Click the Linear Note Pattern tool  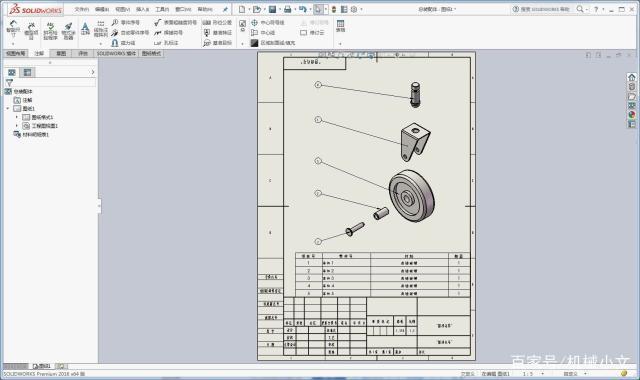pos(100,29)
